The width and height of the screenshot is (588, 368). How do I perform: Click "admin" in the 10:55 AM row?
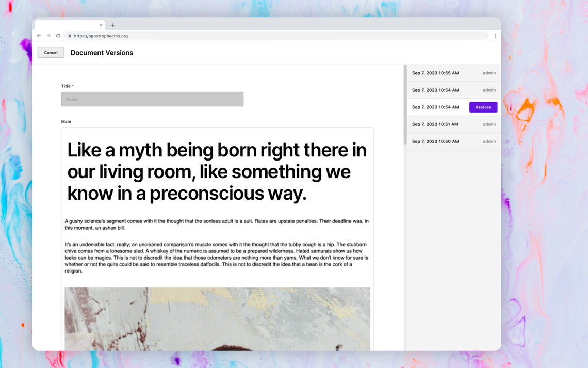click(489, 73)
